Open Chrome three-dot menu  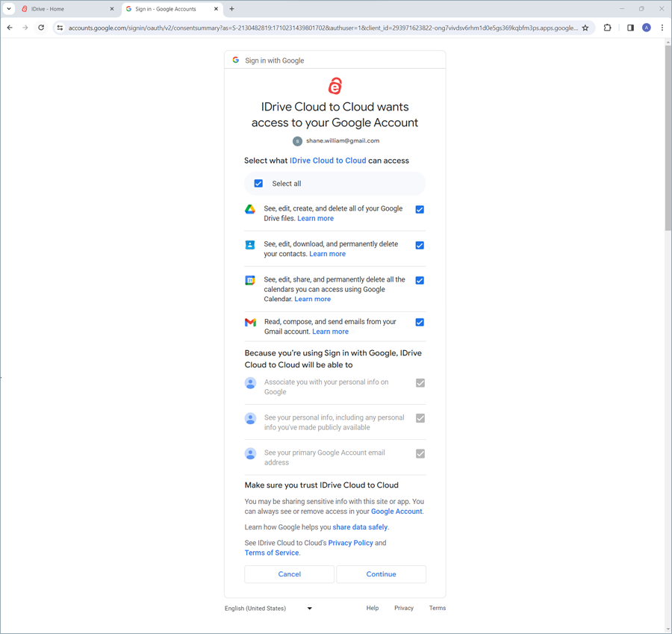pos(662,28)
